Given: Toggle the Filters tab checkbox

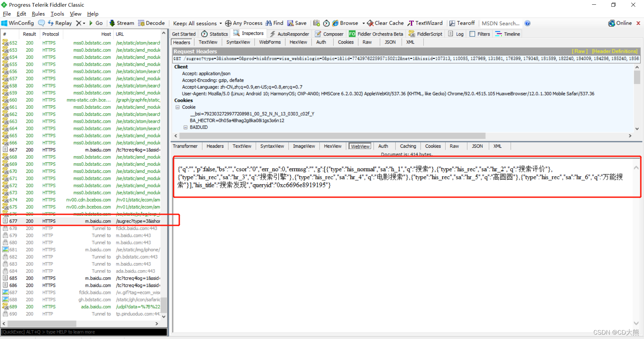Looking at the screenshot, I should [472, 34].
